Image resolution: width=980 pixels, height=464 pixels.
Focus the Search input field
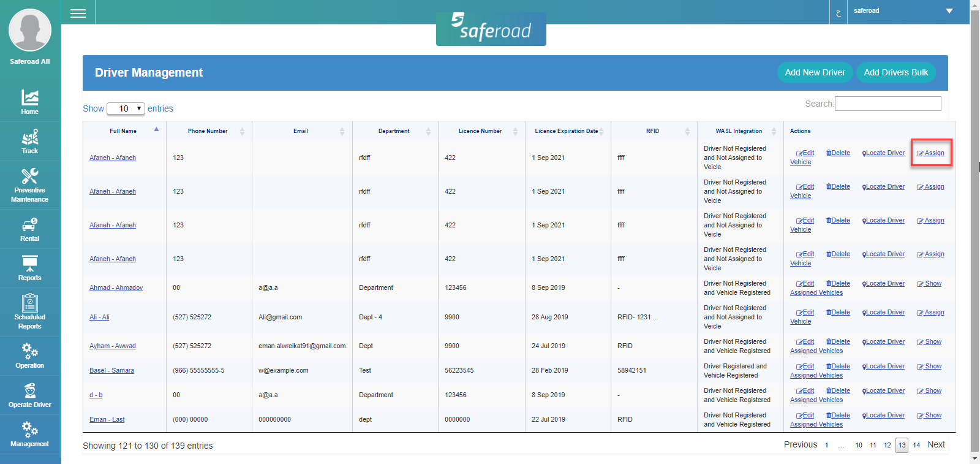[888, 104]
